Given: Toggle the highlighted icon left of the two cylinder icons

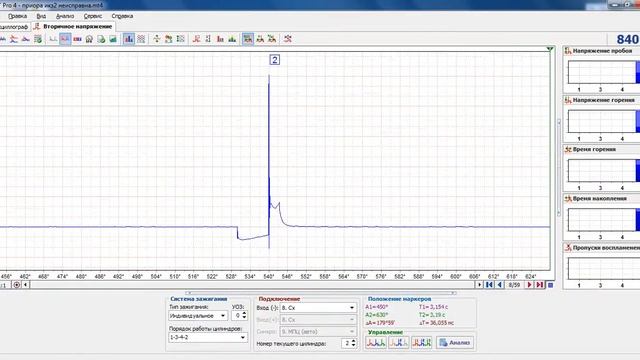Looking at the screenshot, I should pos(248,39).
